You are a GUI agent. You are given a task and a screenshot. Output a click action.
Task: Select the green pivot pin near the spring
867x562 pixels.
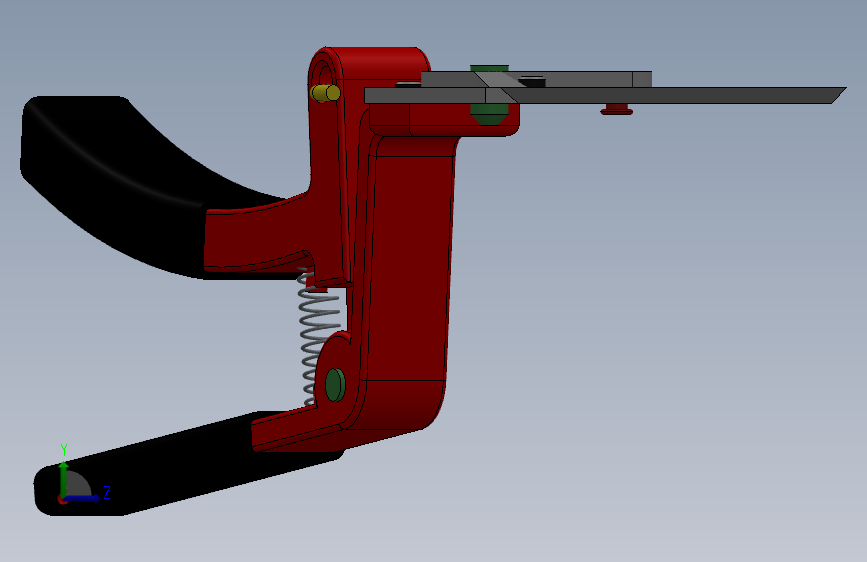pos(335,384)
